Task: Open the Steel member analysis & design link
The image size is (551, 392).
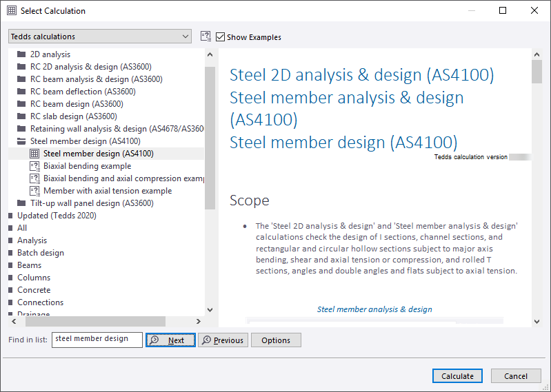Action: (x=374, y=309)
